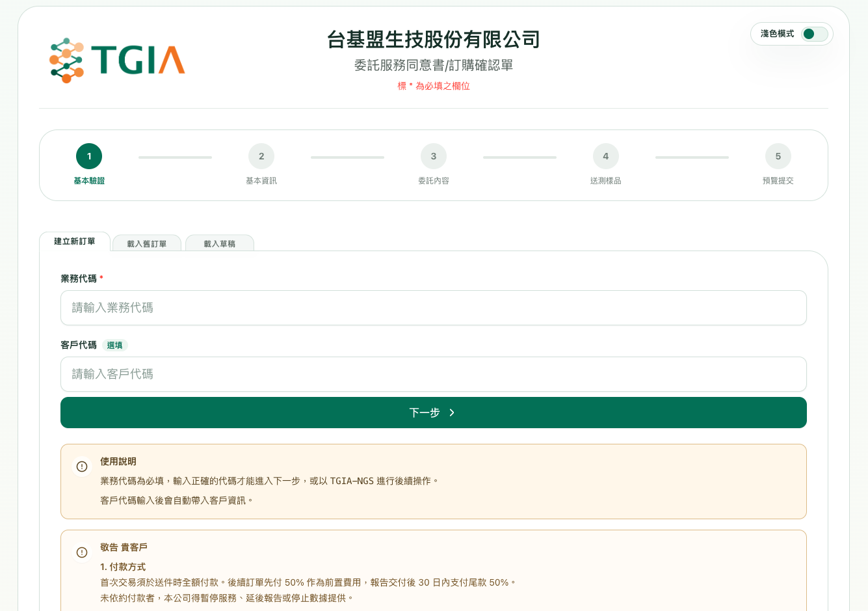Select step 4 送測樣品 circle

click(606, 156)
